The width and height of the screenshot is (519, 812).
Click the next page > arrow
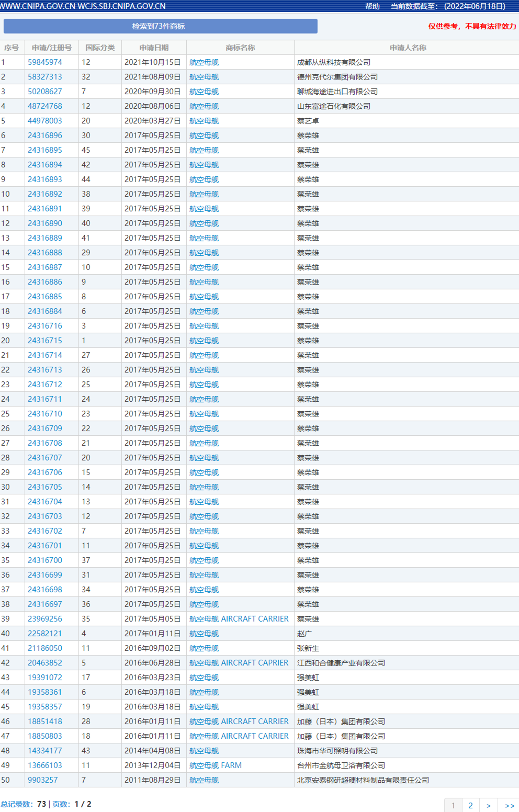tap(488, 805)
